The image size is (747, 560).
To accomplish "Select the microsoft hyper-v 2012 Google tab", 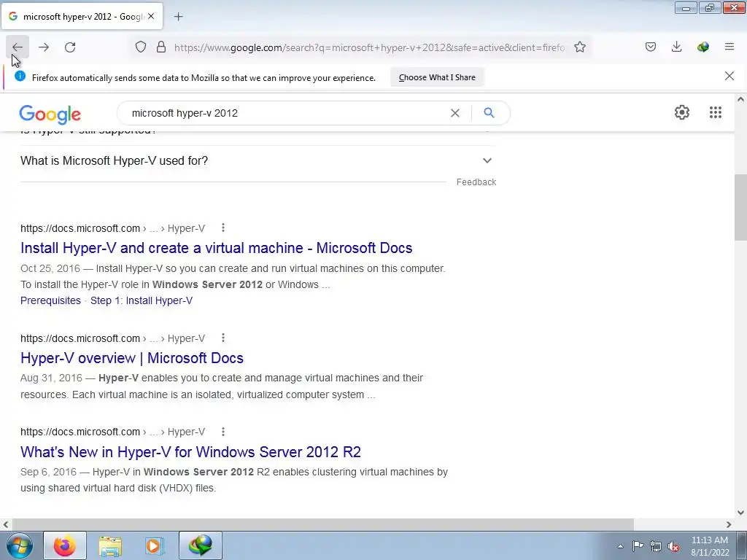I will point(82,16).
